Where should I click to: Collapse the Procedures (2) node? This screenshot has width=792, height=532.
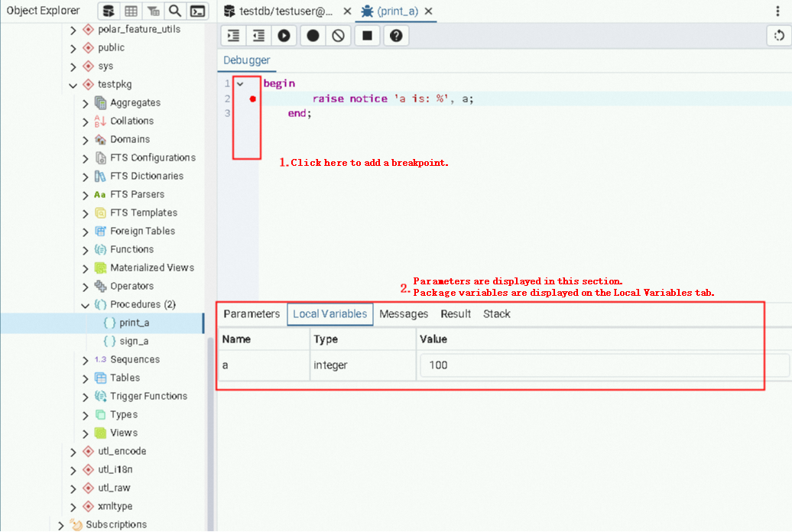coord(85,305)
